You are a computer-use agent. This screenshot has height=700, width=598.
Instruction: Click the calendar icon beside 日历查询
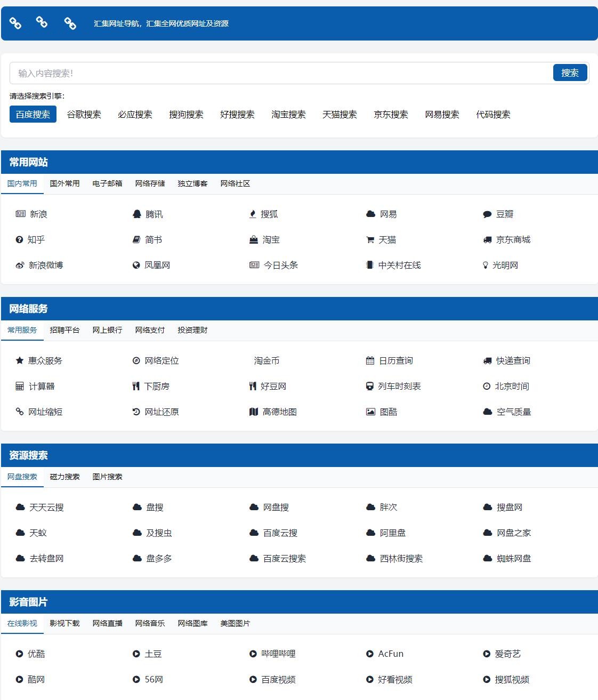click(370, 360)
